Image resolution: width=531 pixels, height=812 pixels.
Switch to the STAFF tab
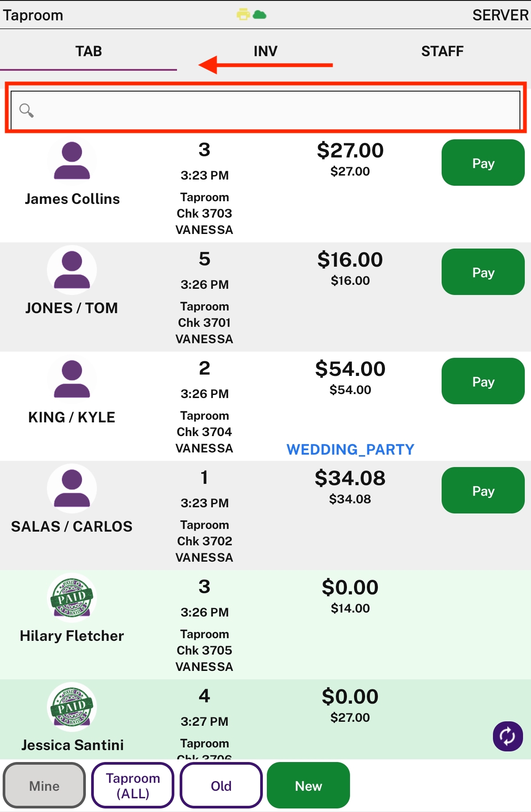coord(442,51)
